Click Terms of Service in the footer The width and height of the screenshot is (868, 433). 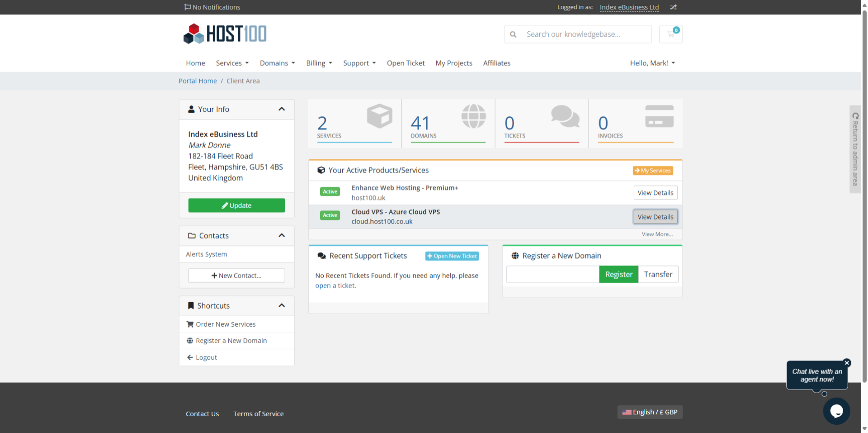pos(259,414)
